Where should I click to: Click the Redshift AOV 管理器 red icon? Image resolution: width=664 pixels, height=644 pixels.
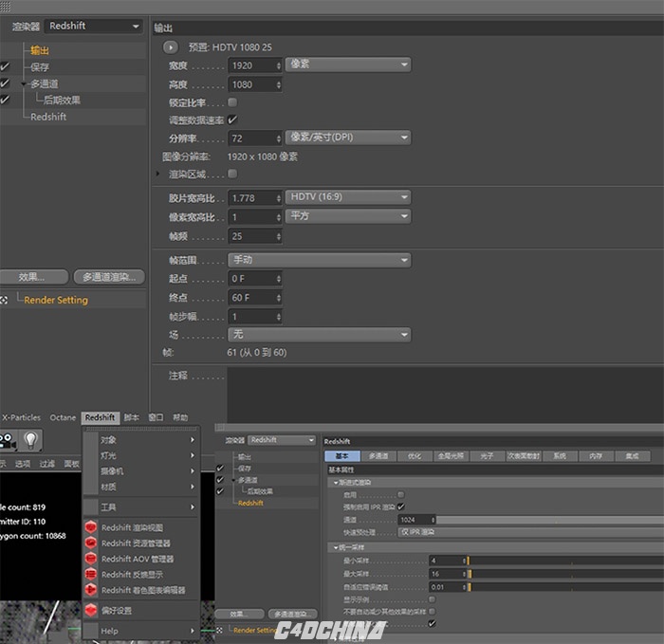pos(91,559)
